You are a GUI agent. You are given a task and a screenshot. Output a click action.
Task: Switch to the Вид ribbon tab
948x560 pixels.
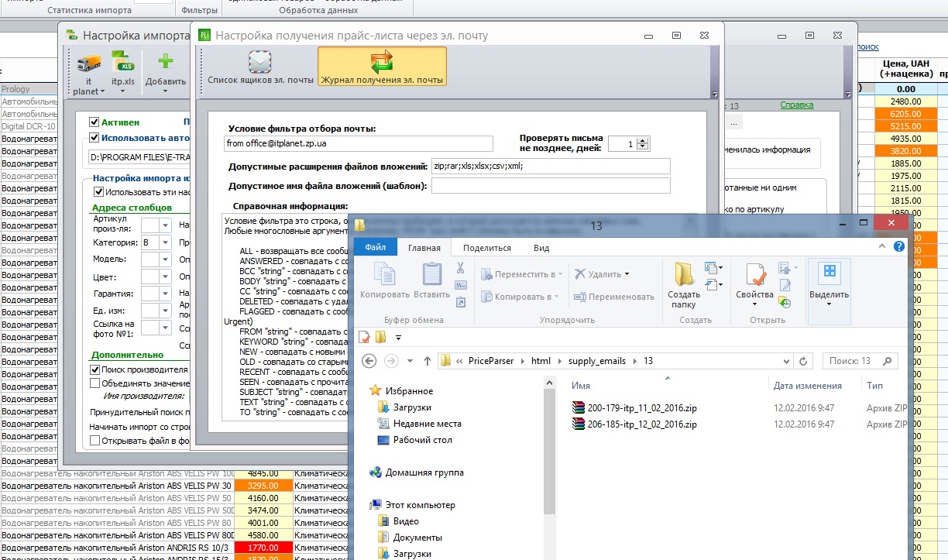[541, 248]
